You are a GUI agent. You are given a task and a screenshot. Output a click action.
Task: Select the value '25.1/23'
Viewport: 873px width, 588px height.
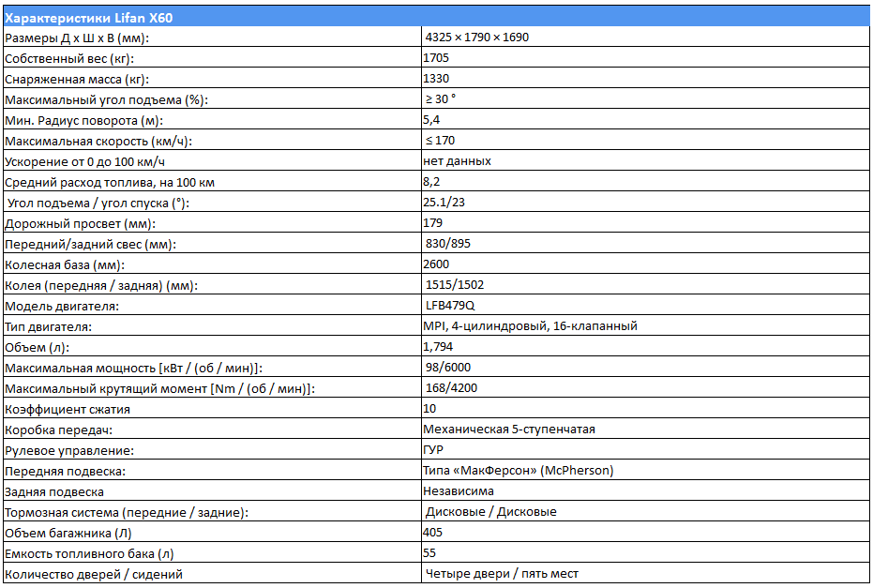[444, 203]
